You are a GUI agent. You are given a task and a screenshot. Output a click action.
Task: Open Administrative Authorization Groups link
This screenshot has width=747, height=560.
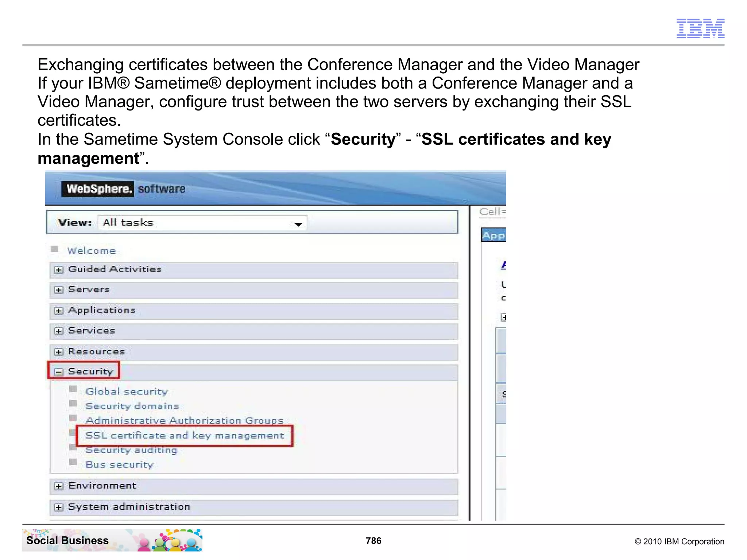click(x=185, y=420)
